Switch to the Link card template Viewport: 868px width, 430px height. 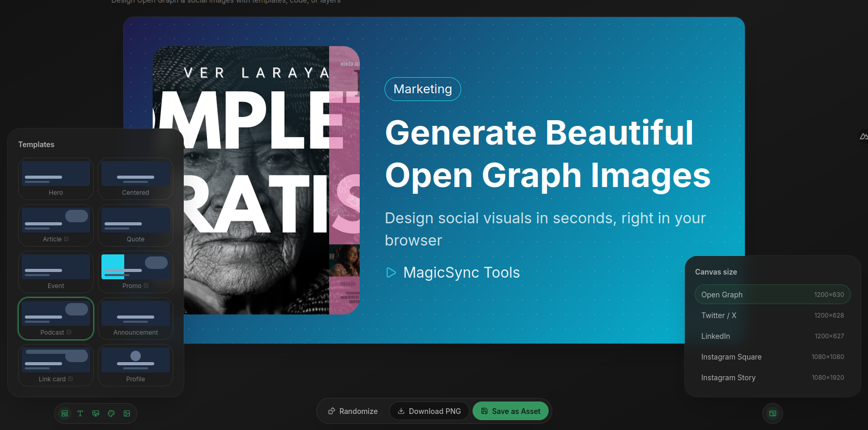coord(56,365)
